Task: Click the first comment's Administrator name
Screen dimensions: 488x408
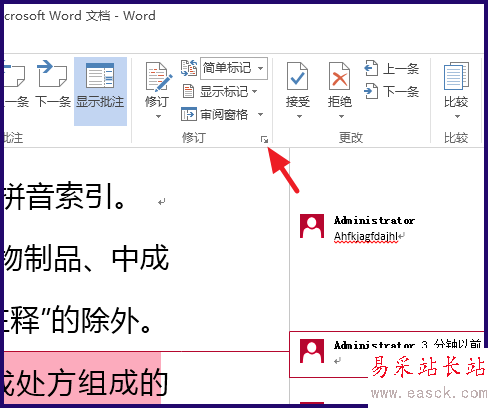Action: [374, 220]
